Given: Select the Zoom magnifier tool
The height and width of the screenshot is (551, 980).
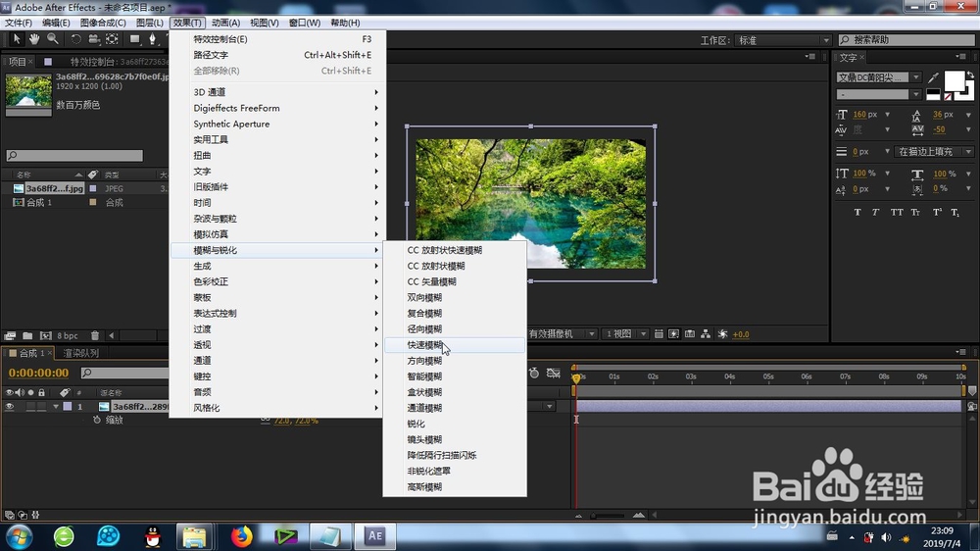Looking at the screenshot, I should [53, 39].
